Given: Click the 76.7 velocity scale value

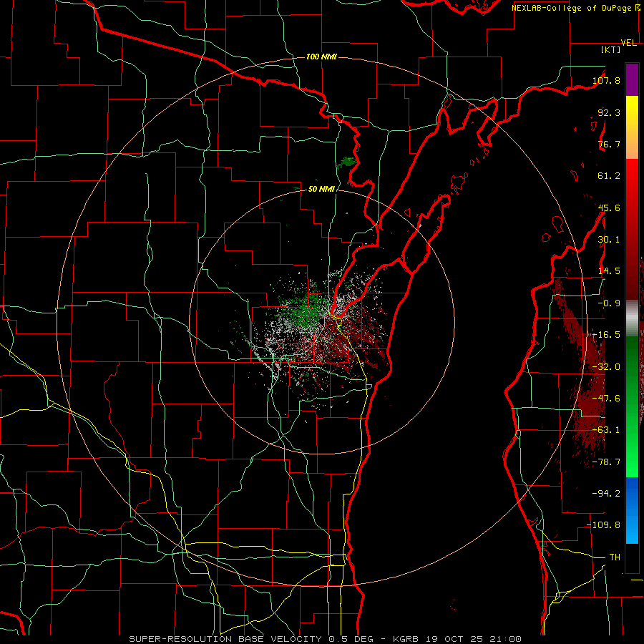Looking at the screenshot, I should [x=609, y=144].
